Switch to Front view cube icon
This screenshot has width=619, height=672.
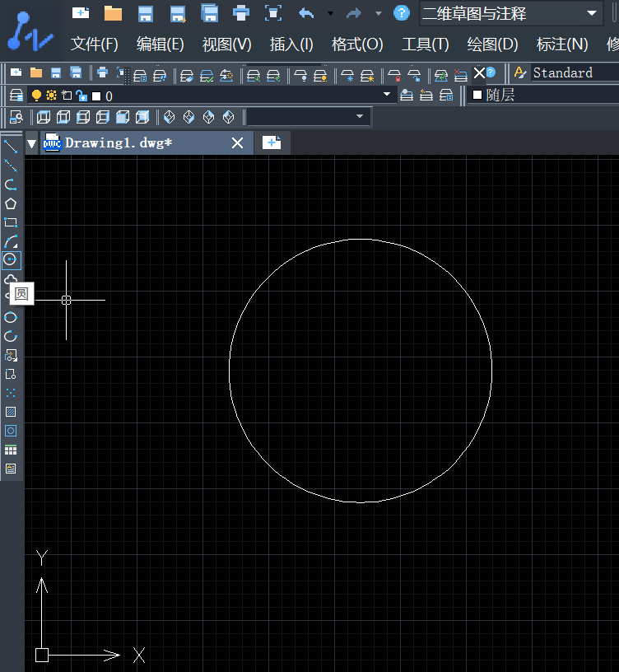[x=122, y=117]
